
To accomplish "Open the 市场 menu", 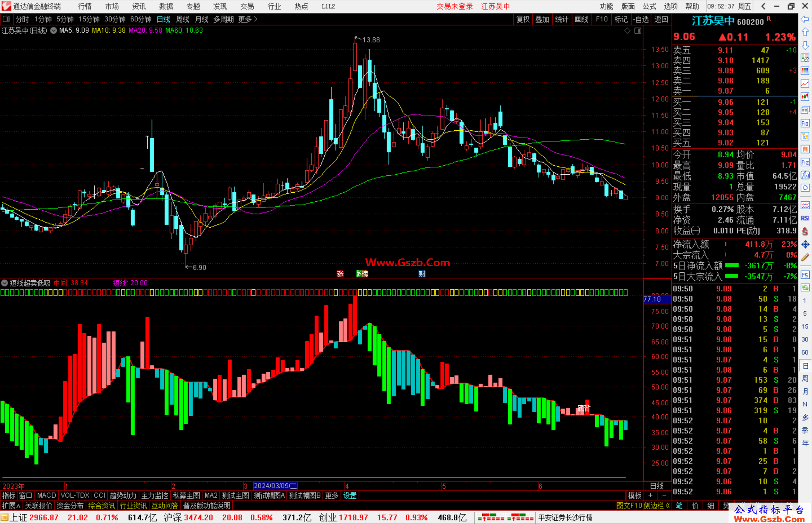I will 112,6.
